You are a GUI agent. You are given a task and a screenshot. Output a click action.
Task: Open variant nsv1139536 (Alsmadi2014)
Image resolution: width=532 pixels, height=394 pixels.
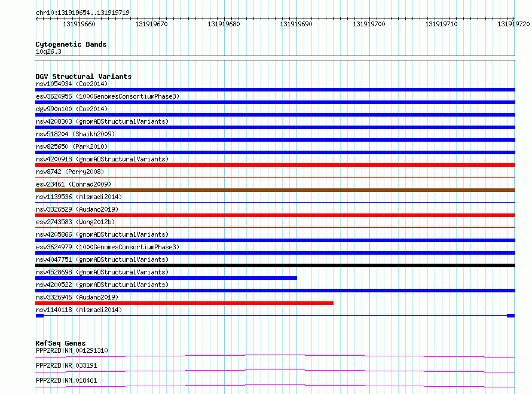[x=79, y=197]
